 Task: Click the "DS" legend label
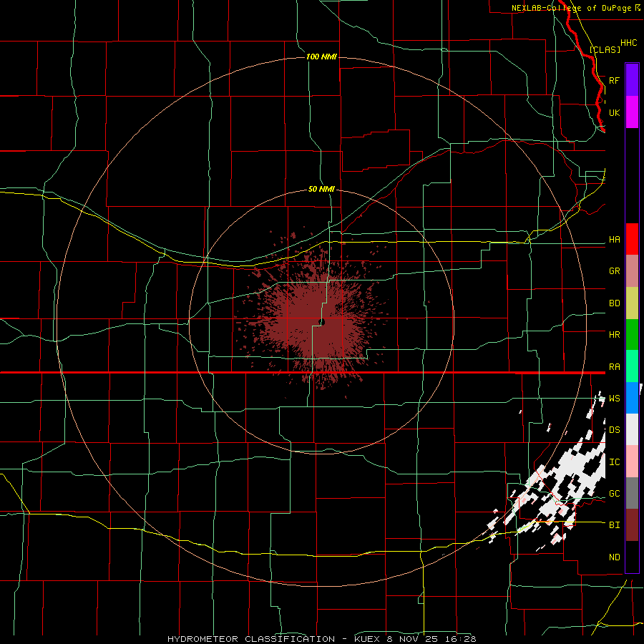614,430
